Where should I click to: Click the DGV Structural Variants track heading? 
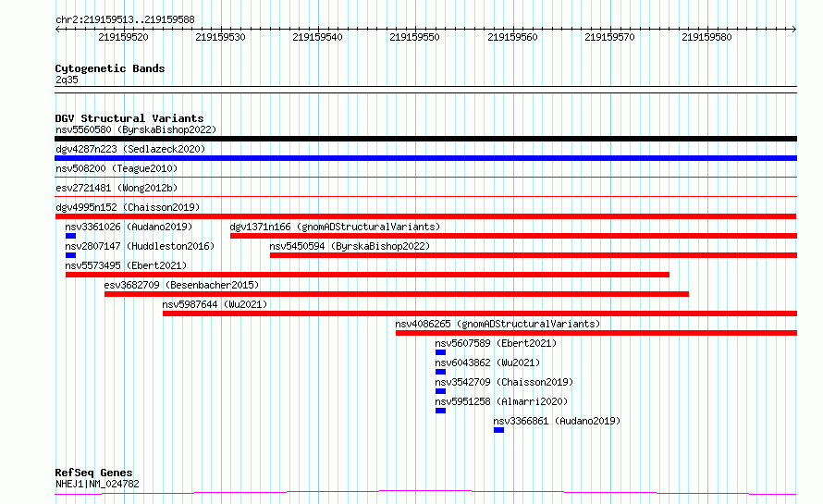[x=129, y=118]
